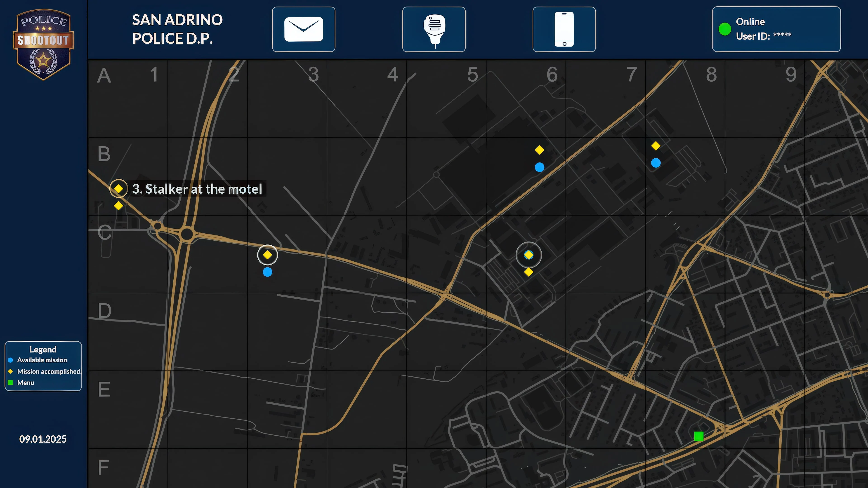The width and height of the screenshot is (868, 488).
Task: Click the blue available mission dot below the C3 diamond
Action: click(x=267, y=272)
